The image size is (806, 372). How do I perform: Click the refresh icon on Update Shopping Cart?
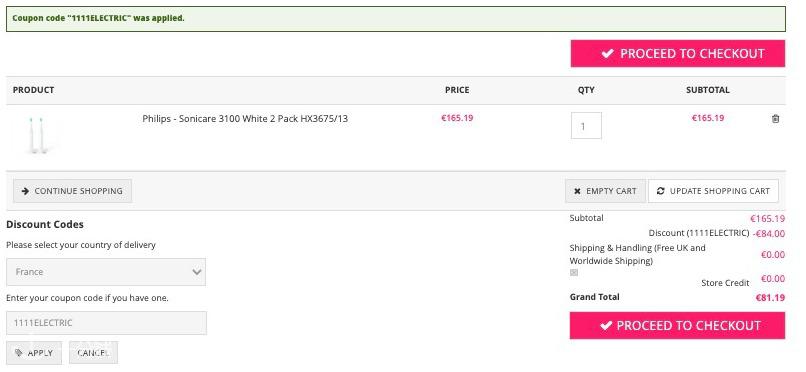click(x=661, y=191)
